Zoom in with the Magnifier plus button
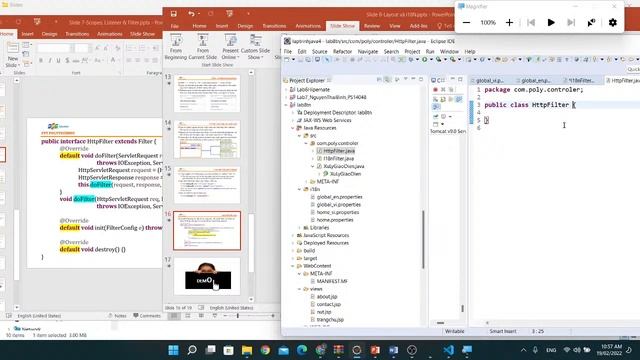 click(509, 23)
